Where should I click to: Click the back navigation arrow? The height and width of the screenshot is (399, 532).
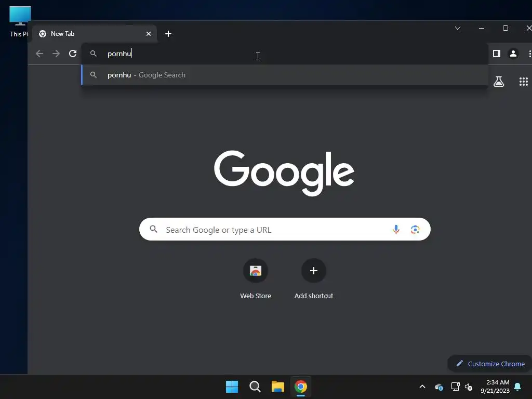coord(39,54)
